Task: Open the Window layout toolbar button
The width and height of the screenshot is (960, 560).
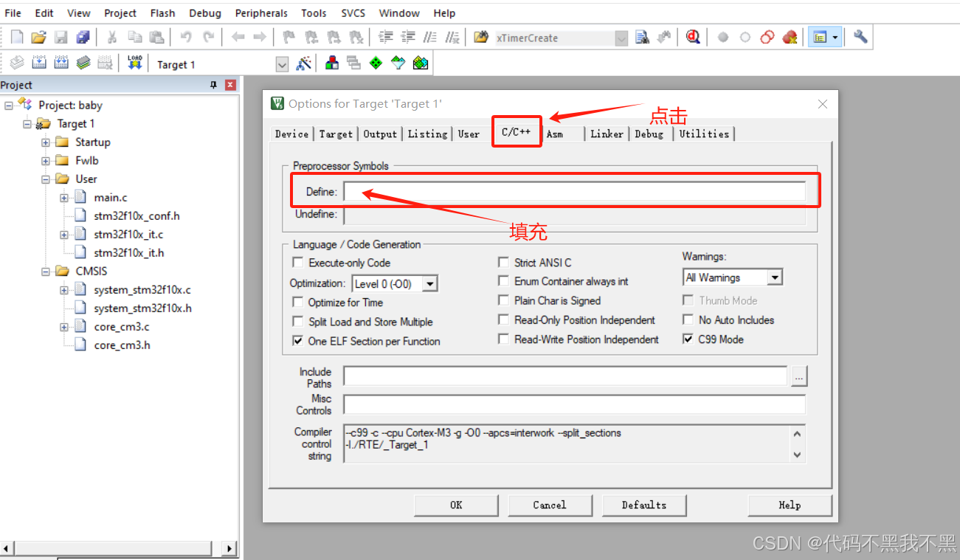Action: coord(825,37)
